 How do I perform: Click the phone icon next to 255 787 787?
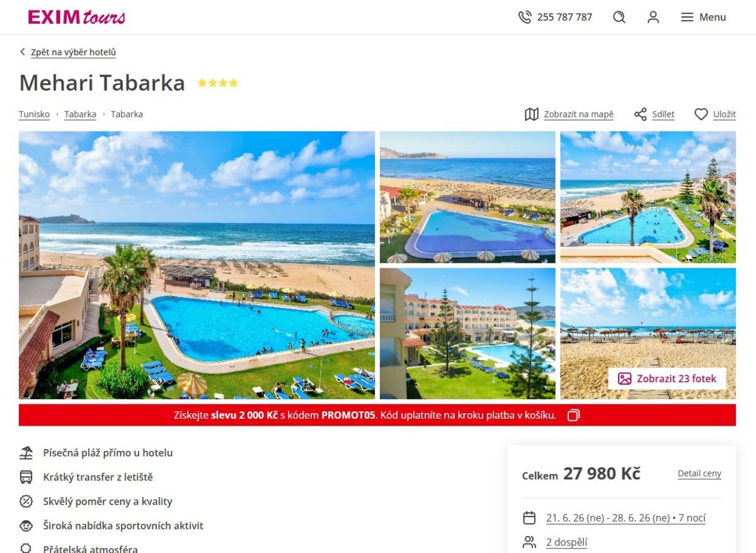[525, 17]
